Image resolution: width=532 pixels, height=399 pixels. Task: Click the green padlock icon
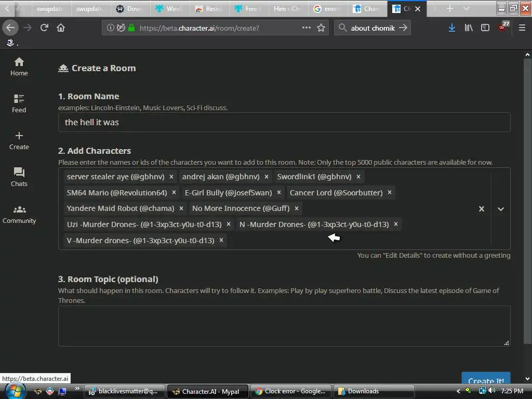click(131, 28)
